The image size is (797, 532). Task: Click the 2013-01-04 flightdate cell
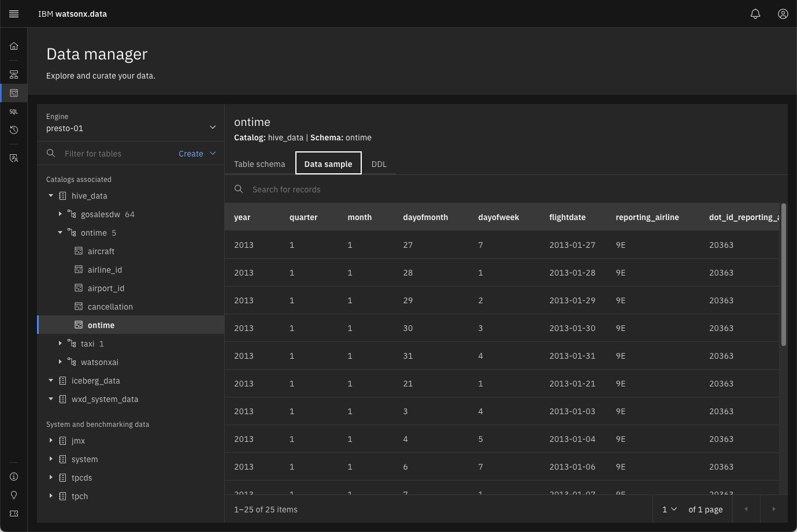(x=572, y=439)
